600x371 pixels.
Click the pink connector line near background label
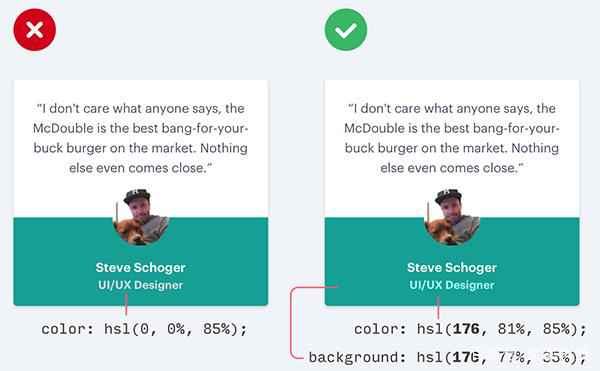pyautogui.click(x=291, y=323)
